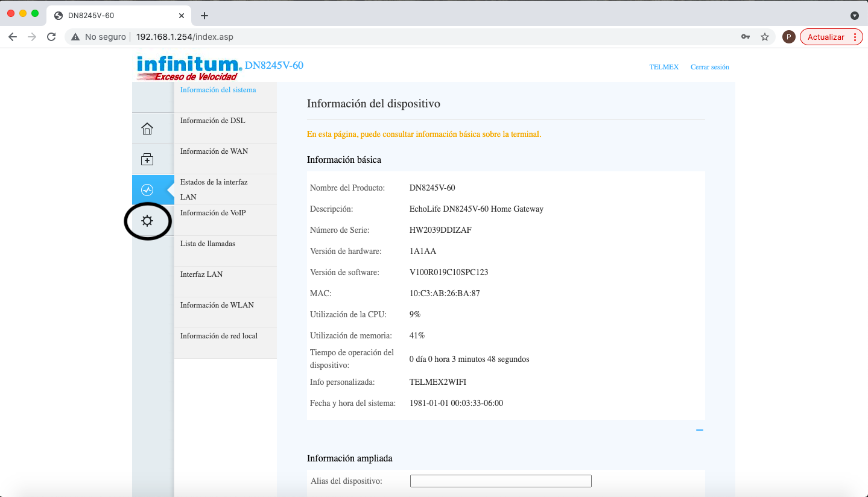Image resolution: width=868 pixels, height=497 pixels.
Task: Select the status monitor pulse icon
Action: (x=147, y=190)
